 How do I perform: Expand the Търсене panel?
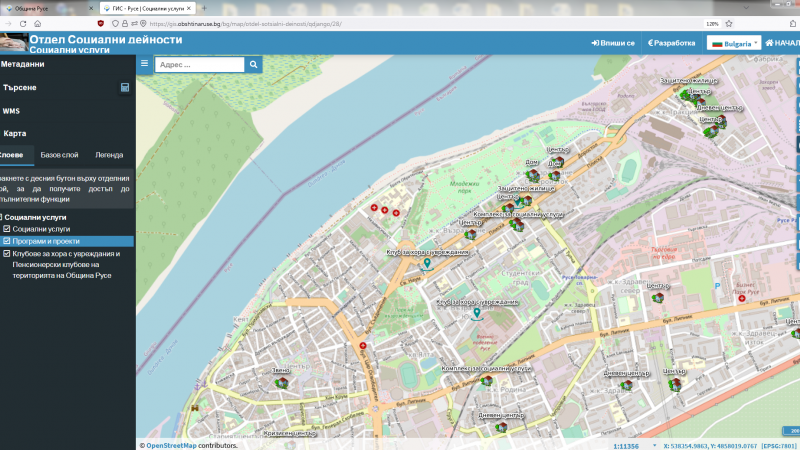click(67, 87)
